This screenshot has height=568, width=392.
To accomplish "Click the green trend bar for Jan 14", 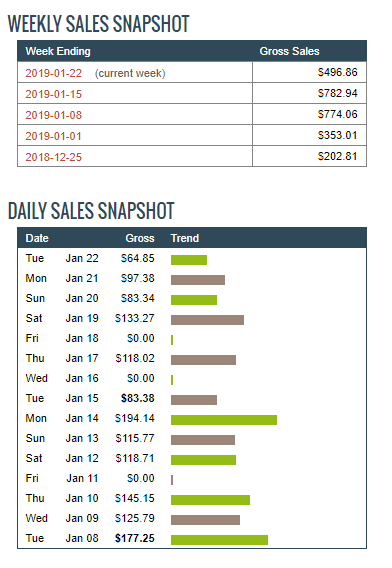I will (x=224, y=420).
